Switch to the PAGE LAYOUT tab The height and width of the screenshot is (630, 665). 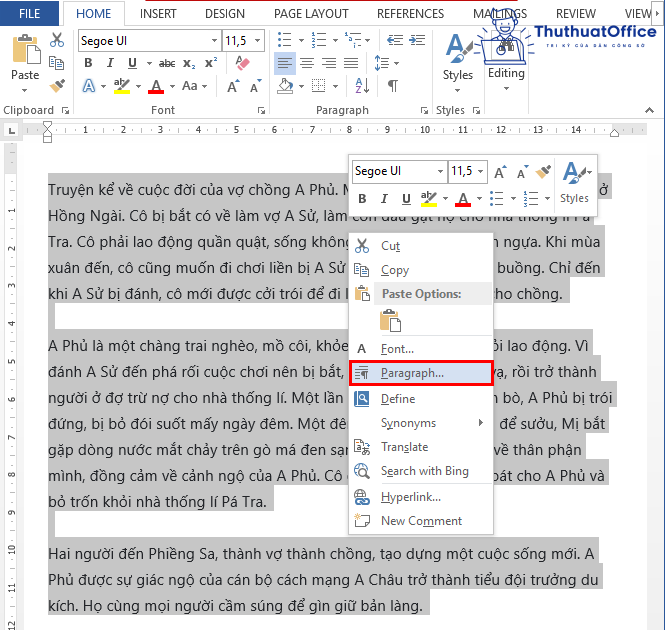311,14
